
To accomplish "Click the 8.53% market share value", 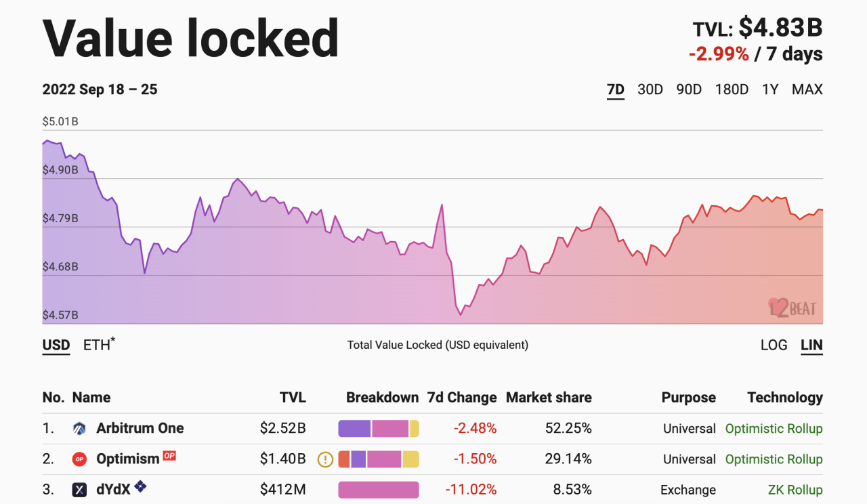I will point(573,490).
